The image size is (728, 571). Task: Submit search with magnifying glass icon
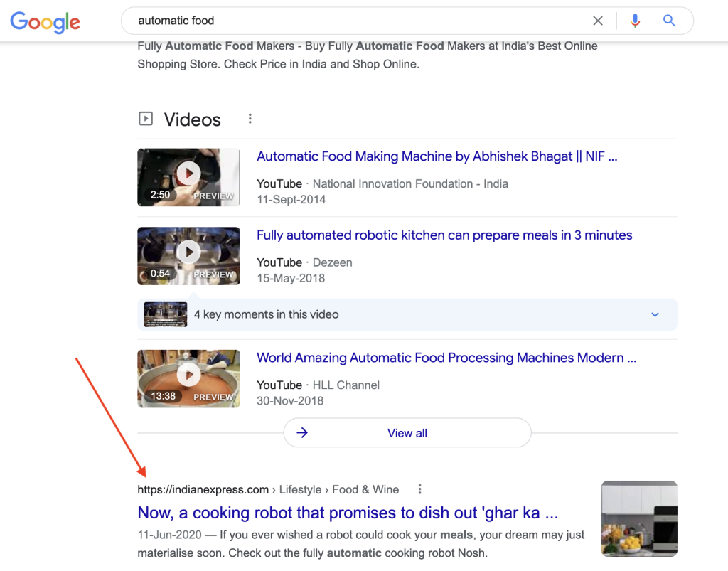point(668,21)
